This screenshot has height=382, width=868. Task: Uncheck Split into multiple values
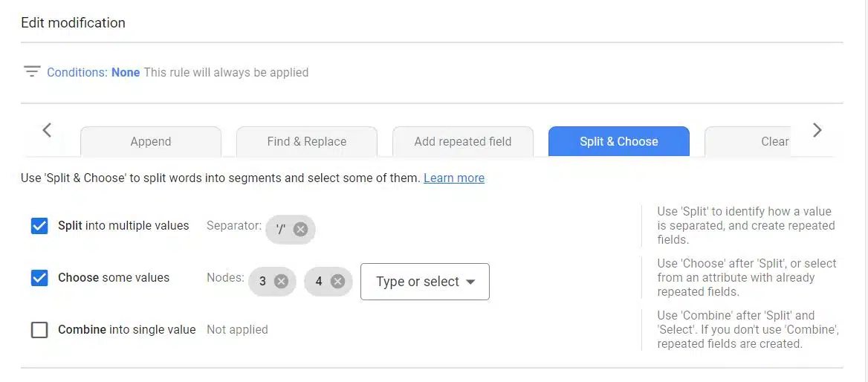coord(39,226)
